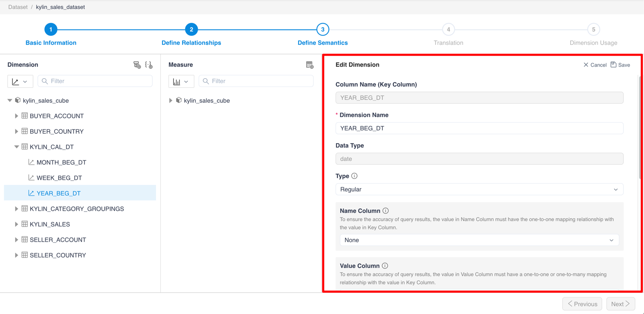The height and width of the screenshot is (314, 644).
Task: Click the disabled Column Name field
Action: pyautogui.click(x=479, y=98)
